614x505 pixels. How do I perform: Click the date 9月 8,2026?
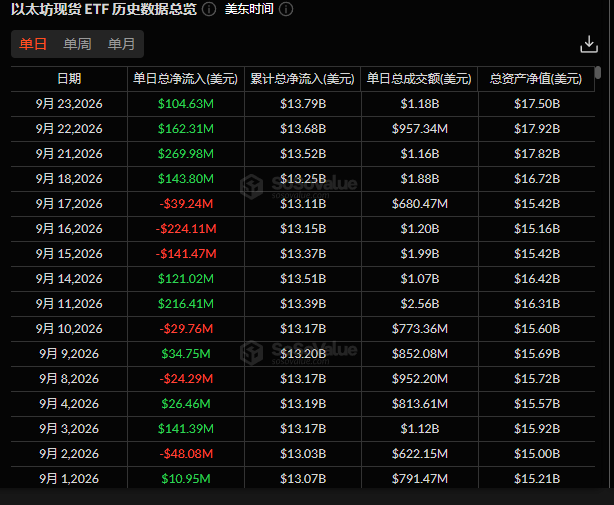[69, 379]
